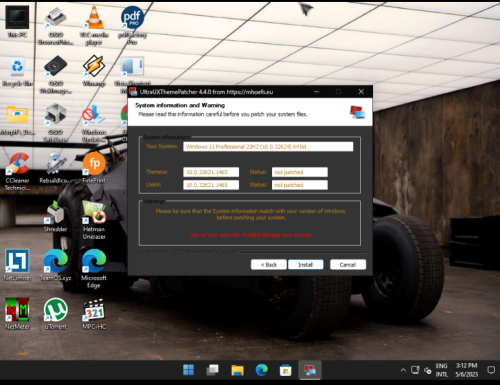
Task: Open Task View on the taskbar
Action: [213, 370]
